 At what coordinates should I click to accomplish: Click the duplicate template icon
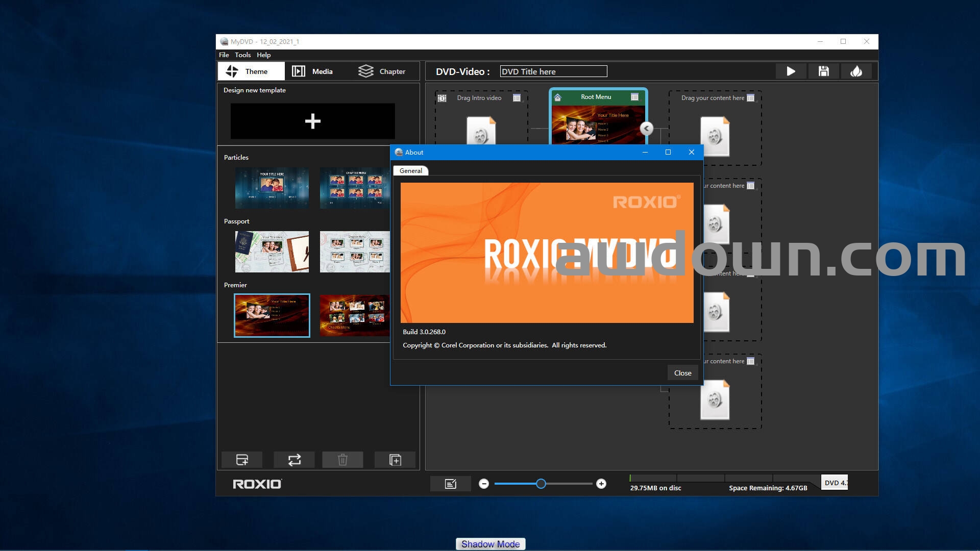click(395, 460)
